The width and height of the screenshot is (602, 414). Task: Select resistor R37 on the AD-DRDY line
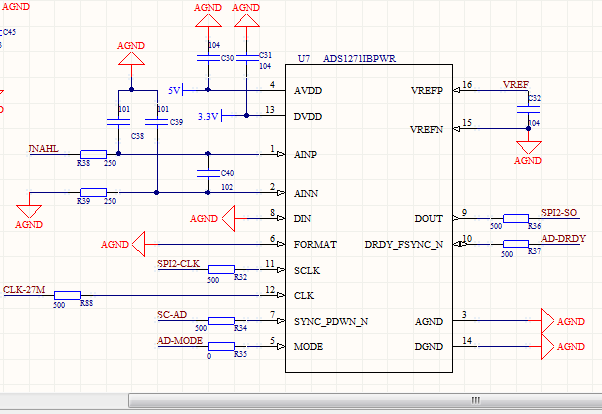pos(516,244)
